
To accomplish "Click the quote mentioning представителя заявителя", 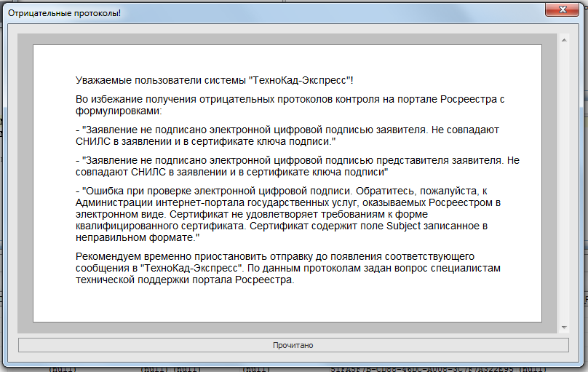I will coord(298,165).
